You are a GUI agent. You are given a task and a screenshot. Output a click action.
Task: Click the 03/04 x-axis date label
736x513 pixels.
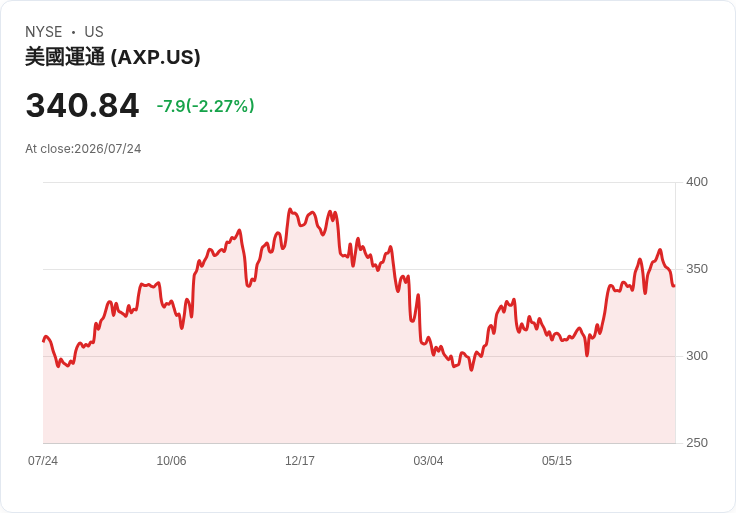click(428, 461)
